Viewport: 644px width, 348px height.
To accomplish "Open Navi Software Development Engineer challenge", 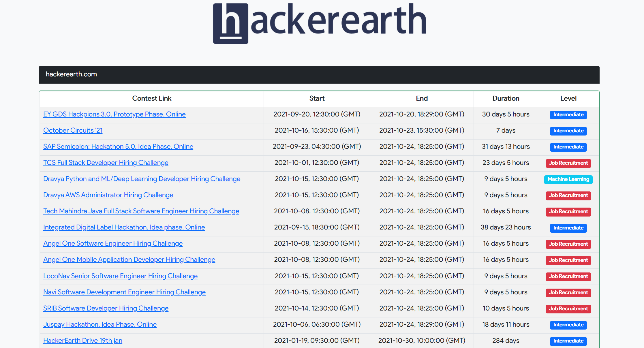I will coord(124,292).
